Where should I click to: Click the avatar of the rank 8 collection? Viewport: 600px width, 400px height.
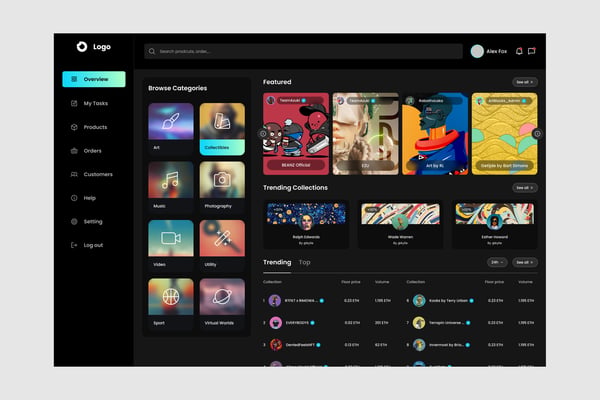click(x=419, y=345)
